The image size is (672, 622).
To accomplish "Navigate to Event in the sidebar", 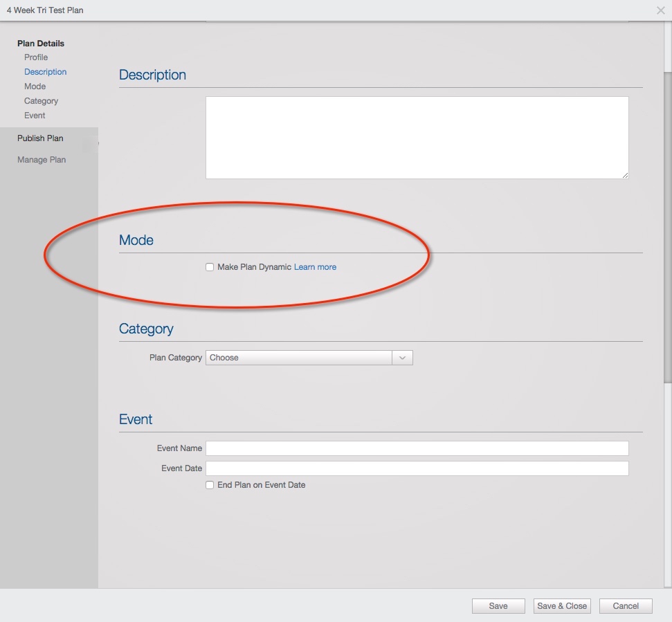I will pyautogui.click(x=35, y=116).
